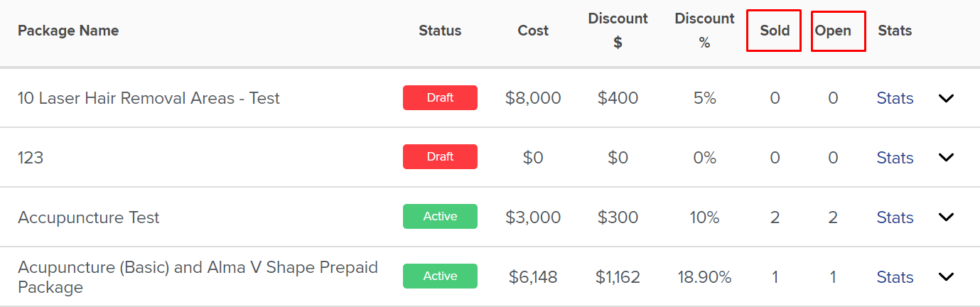
Task: Click Active badge for Alma V Shape package
Action: pyautogui.click(x=440, y=276)
